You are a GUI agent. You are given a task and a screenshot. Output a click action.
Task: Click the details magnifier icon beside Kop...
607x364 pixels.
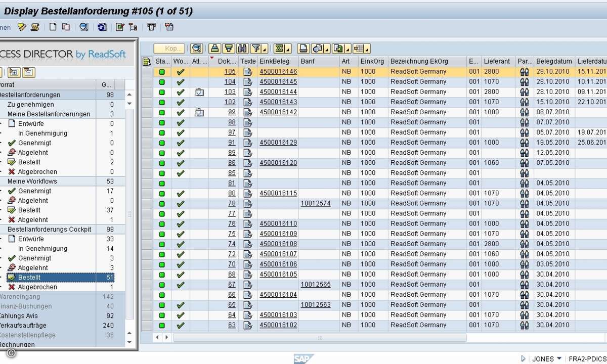point(197,49)
